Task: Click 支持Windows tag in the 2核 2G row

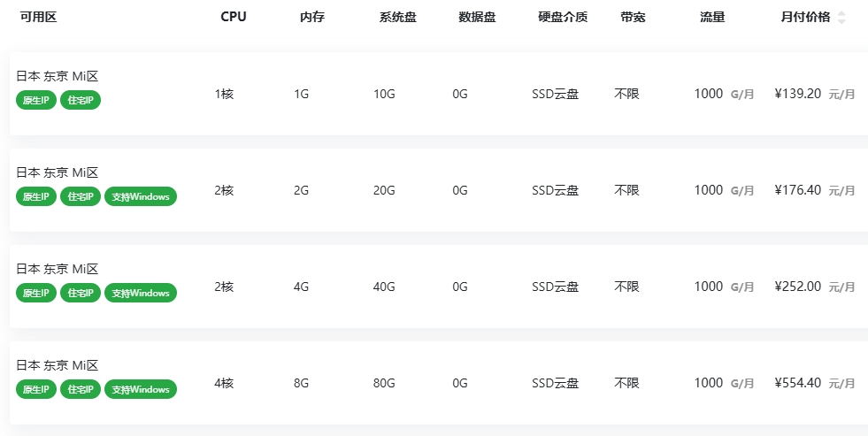Action: tap(141, 196)
